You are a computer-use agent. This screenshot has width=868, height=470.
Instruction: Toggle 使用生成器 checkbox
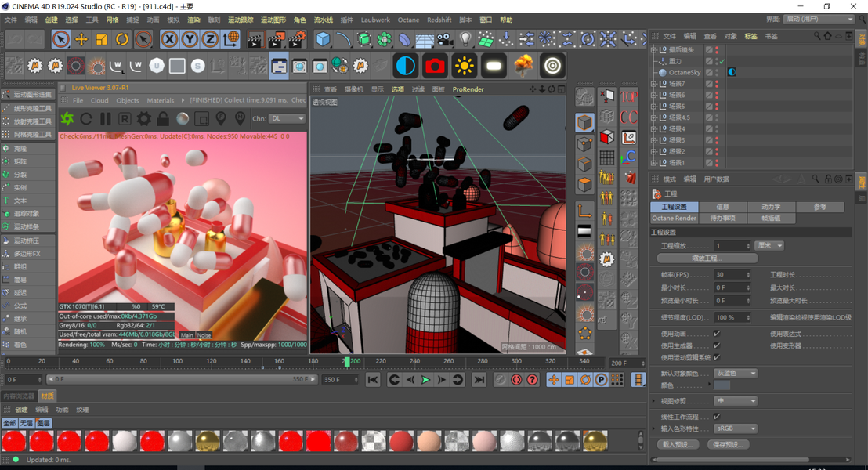pyautogui.click(x=717, y=345)
